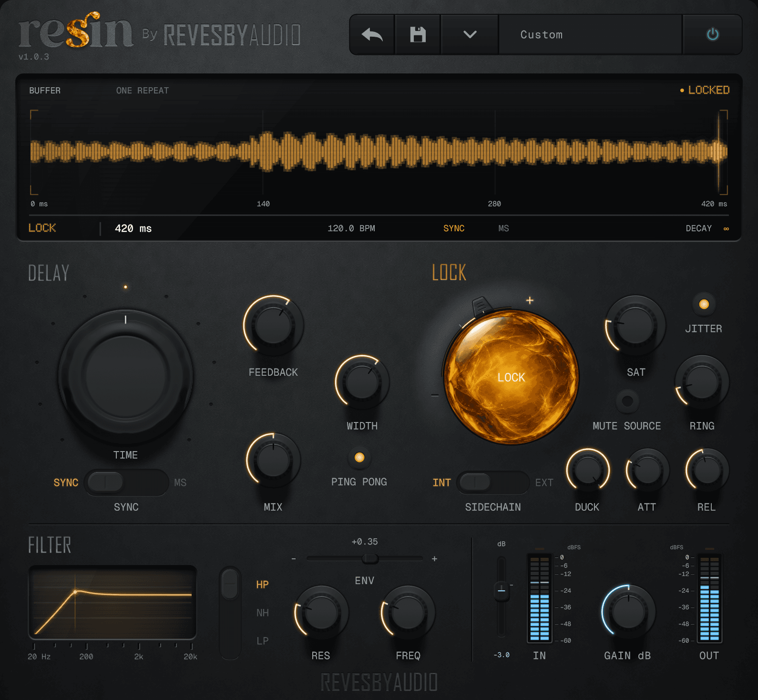Click the minus icon left of LOCK orb
Screen dimensions: 758x700
coord(435,395)
